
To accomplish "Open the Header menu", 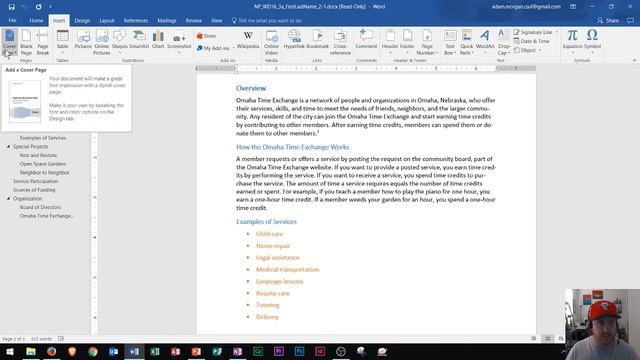I will pyautogui.click(x=390, y=42).
